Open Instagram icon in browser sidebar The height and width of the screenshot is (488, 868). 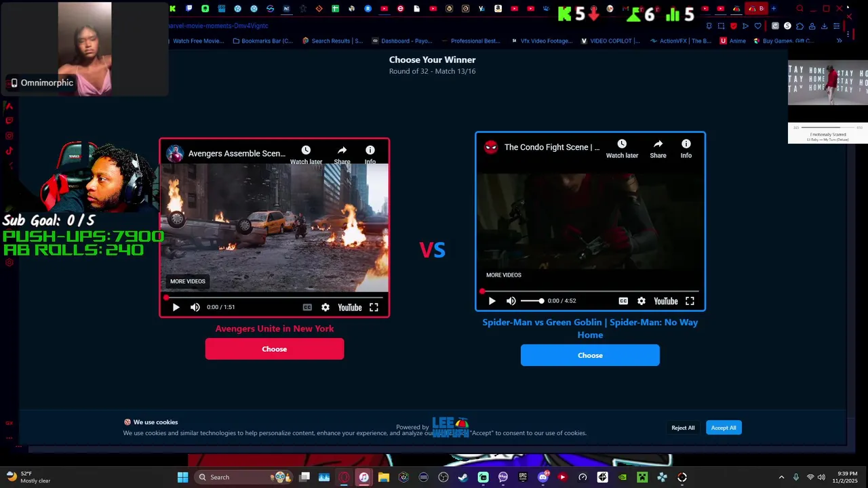[x=9, y=136]
